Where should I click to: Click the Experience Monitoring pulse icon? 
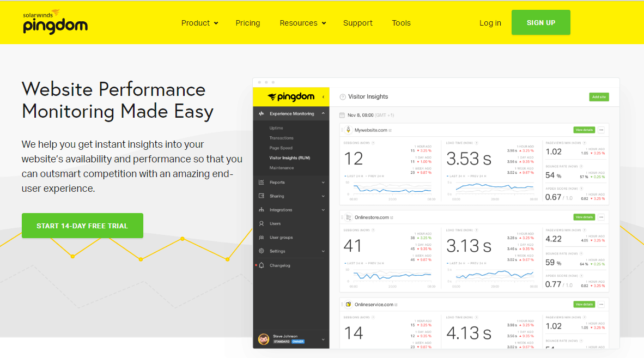pyautogui.click(x=261, y=114)
